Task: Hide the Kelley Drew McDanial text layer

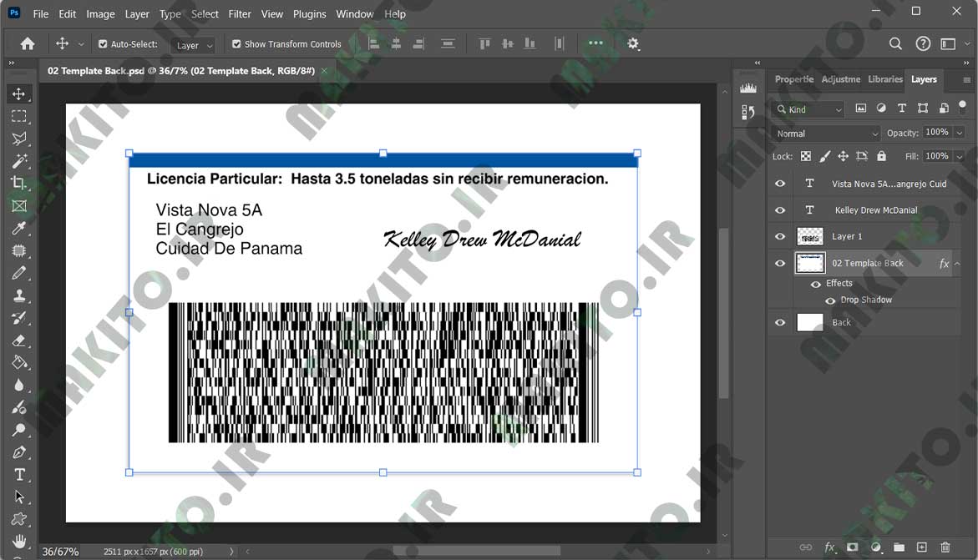Action: click(780, 210)
